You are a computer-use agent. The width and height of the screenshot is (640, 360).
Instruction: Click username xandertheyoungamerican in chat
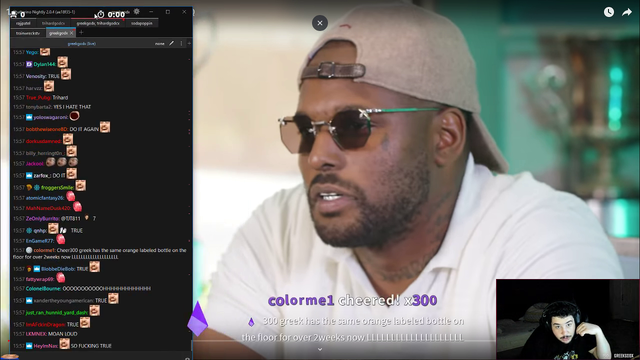[63, 300]
